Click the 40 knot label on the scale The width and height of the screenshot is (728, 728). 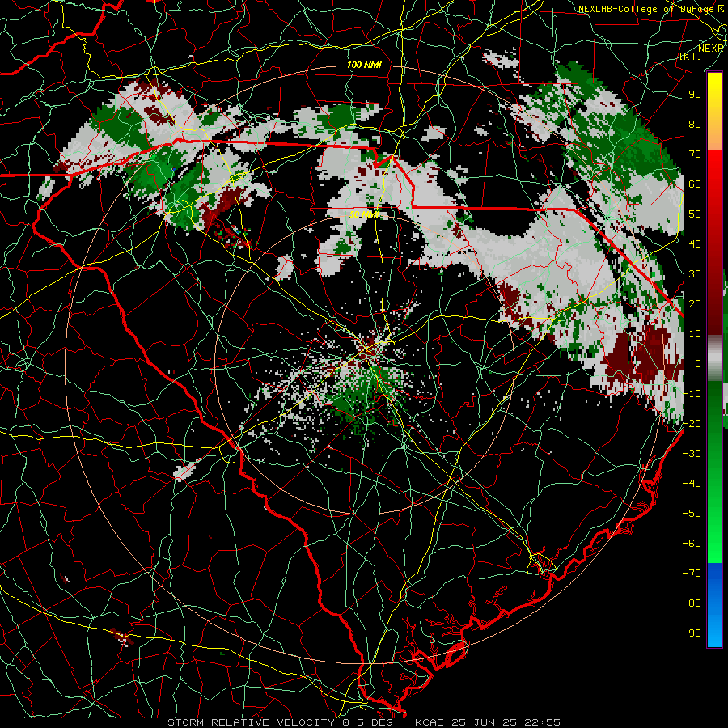point(695,243)
